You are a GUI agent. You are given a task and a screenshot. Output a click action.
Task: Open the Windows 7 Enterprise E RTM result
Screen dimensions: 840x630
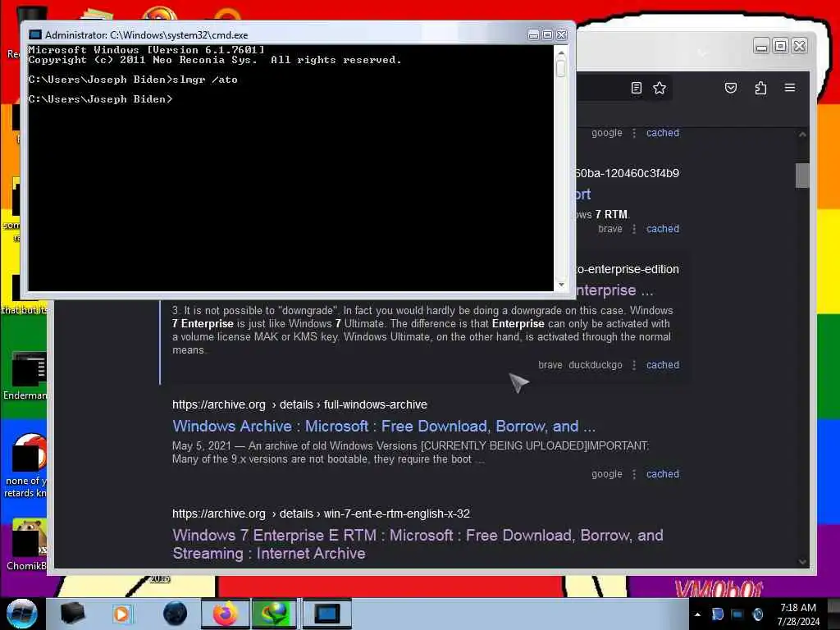pyautogui.click(x=418, y=545)
